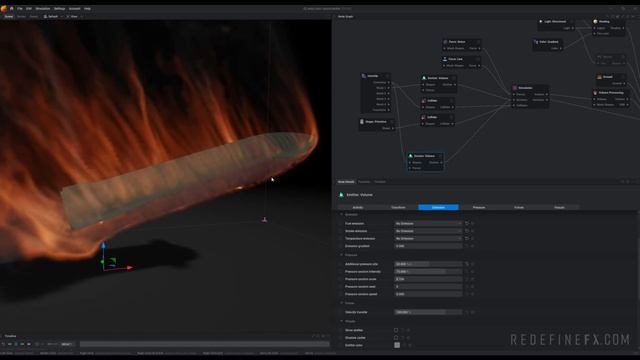Click the light gizmo marker in viewport

pyautogui.click(x=264, y=220)
